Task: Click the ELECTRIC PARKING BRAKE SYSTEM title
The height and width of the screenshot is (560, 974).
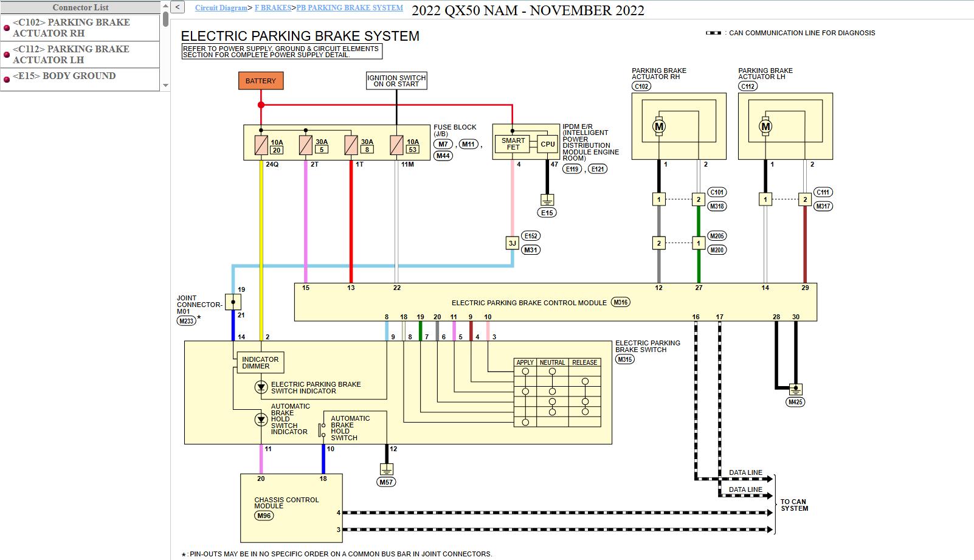Action: coord(300,36)
